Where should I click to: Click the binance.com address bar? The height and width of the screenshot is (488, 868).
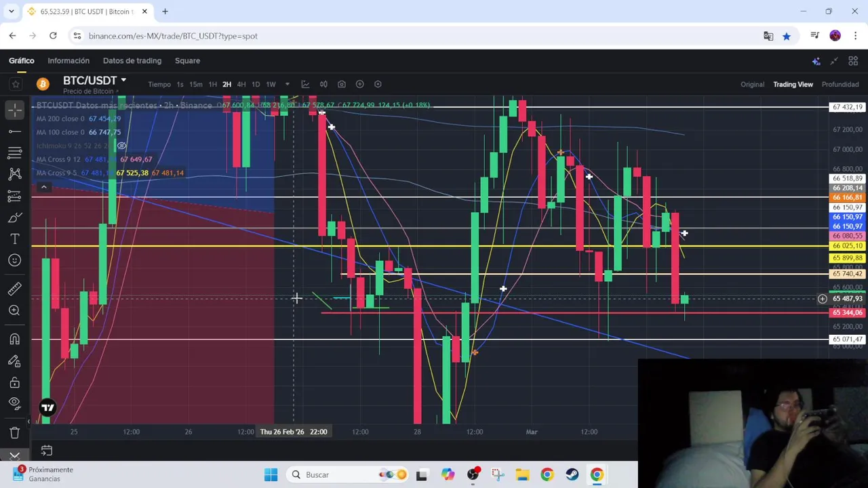(173, 36)
